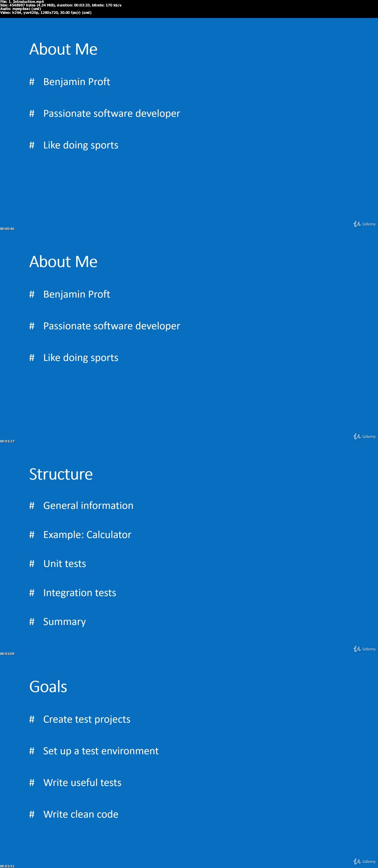The width and height of the screenshot is (378, 868).
Task: Click 'Like doing sports' in 00:00:46 frame
Action: pos(81,145)
